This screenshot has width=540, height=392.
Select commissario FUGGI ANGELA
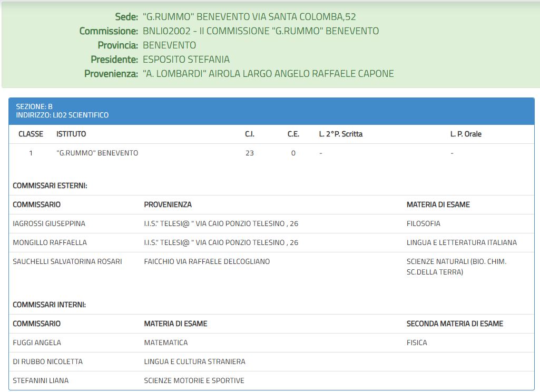point(37,343)
